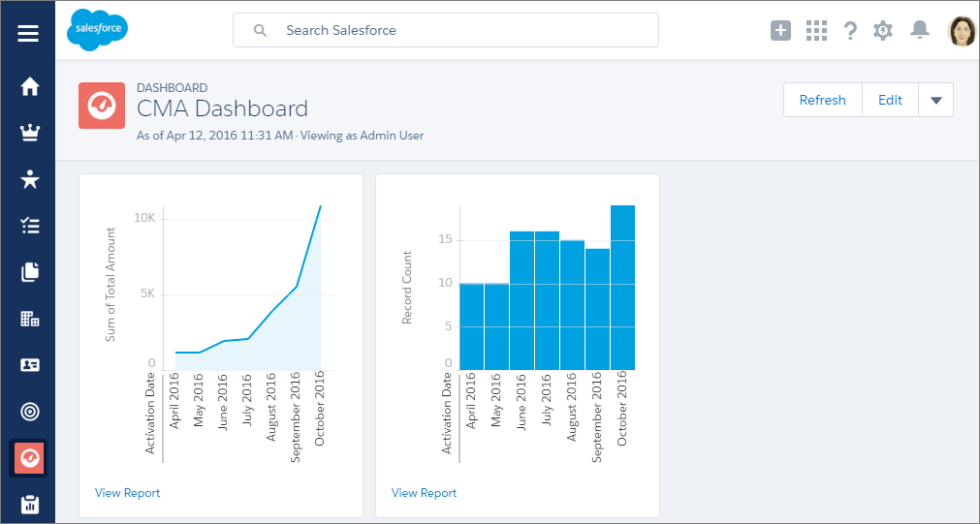Click the Search Salesforce field

click(x=446, y=30)
